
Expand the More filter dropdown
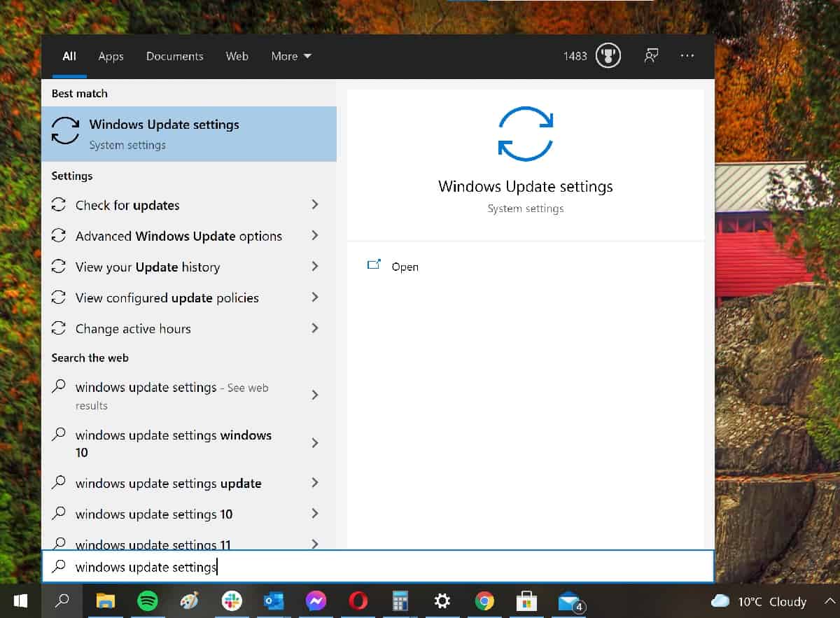click(x=291, y=56)
